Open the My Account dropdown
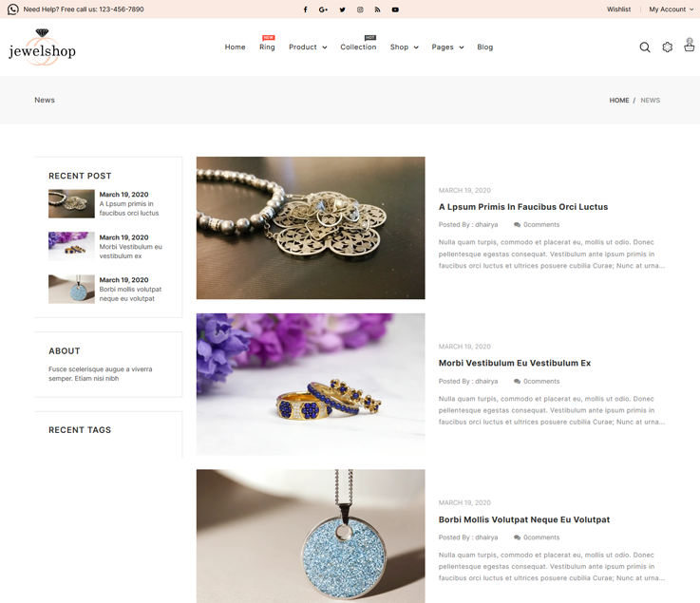Viewport: 700px width, 603px height. click(671, 9)
